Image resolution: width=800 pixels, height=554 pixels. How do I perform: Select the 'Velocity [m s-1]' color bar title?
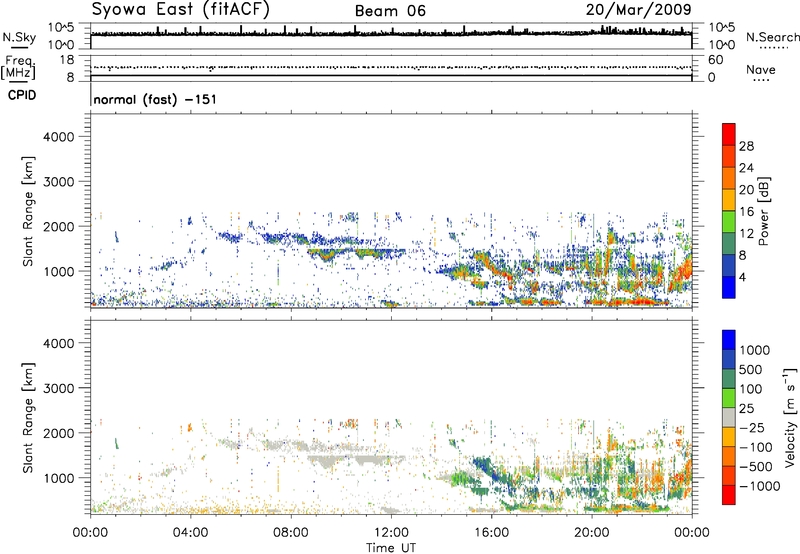790,417
